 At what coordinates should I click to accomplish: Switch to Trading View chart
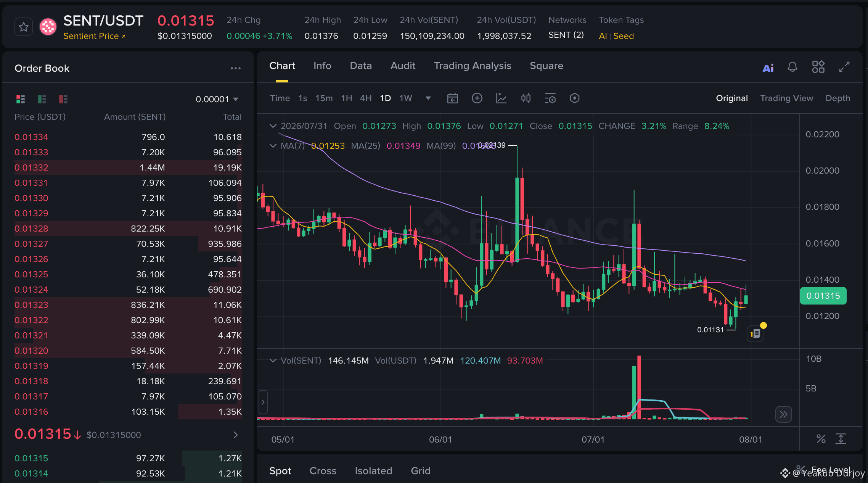786,98
